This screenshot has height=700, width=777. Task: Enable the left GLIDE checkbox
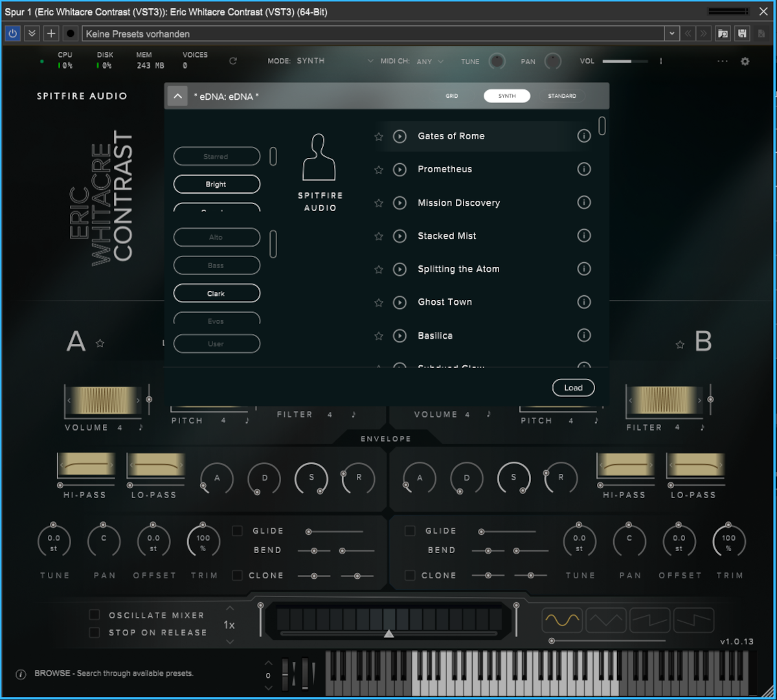coord(238,531)
